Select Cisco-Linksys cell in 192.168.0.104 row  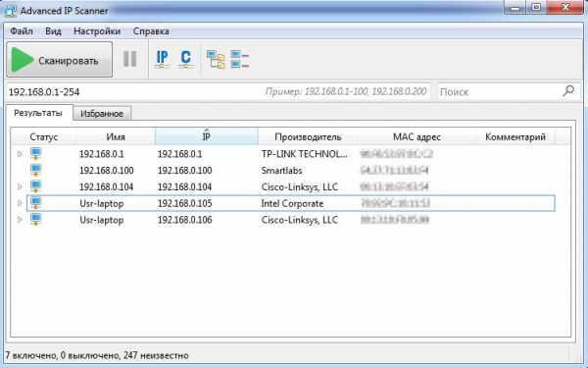tap(300, 187)
